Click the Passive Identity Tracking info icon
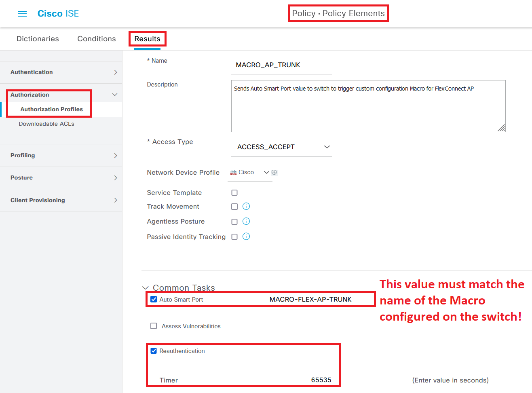 click(247, 237)
